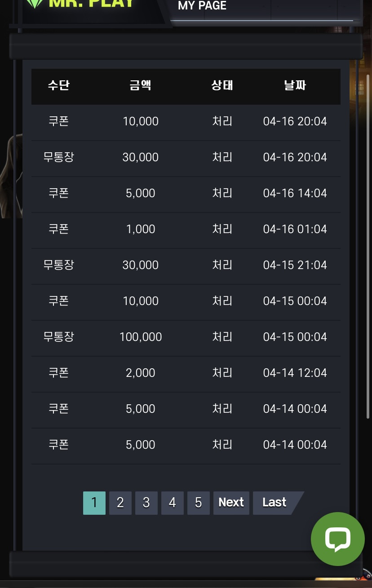
Task: Click the Next pagination button
Action: click(231, 503)
